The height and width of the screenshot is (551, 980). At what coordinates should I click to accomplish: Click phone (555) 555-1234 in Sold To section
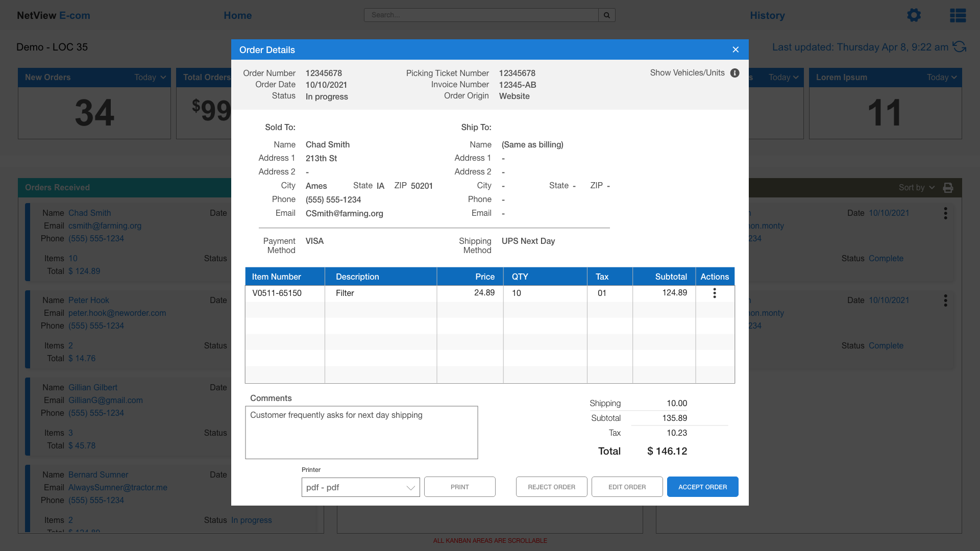click(x=333, y=199)
